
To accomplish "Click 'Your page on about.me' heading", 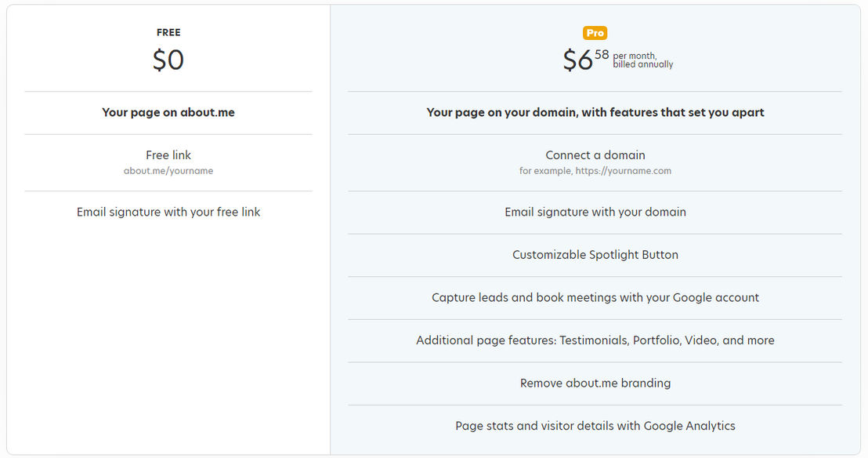I will coord(168,113).
